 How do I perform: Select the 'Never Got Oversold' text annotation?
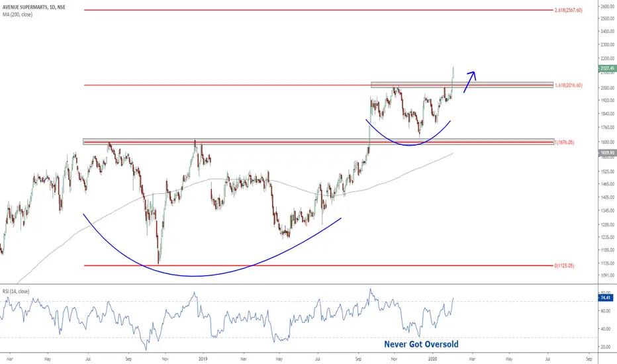pos(421,344)
